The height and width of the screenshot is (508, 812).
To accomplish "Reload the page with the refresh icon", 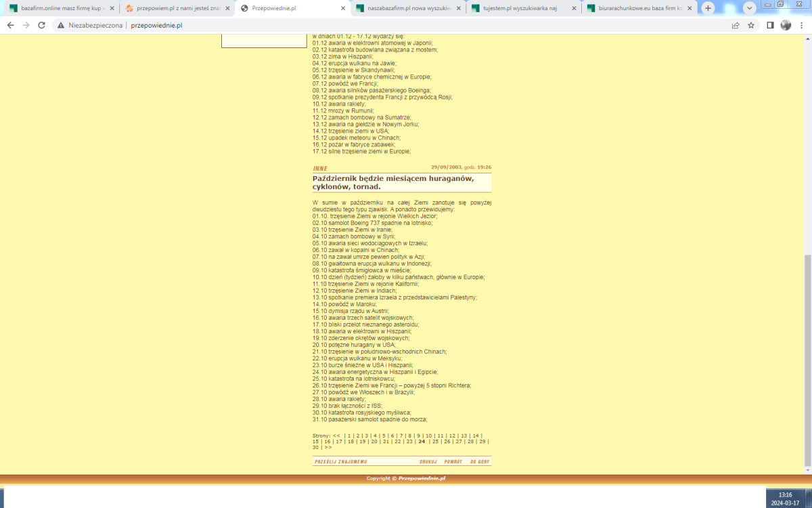I will pyautogui.click(x=41, y=25).
